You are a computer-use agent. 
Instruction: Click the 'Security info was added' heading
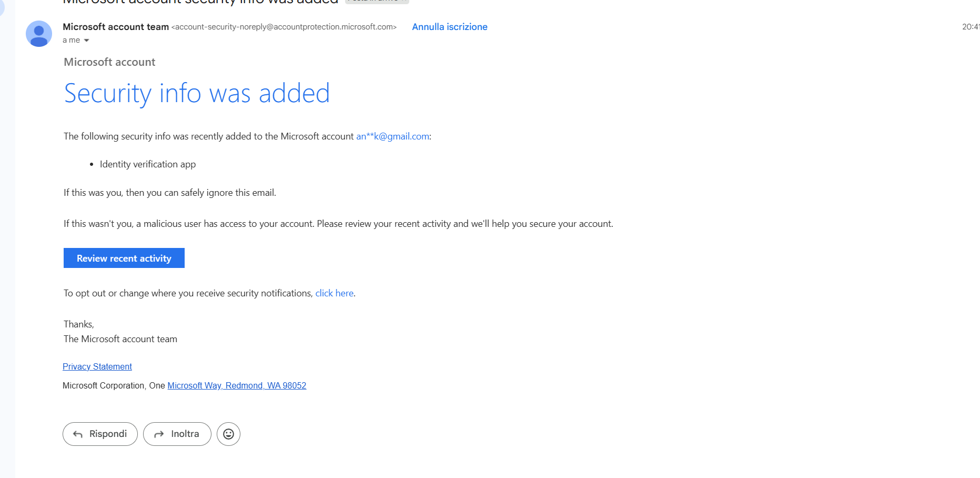[197, 93]
